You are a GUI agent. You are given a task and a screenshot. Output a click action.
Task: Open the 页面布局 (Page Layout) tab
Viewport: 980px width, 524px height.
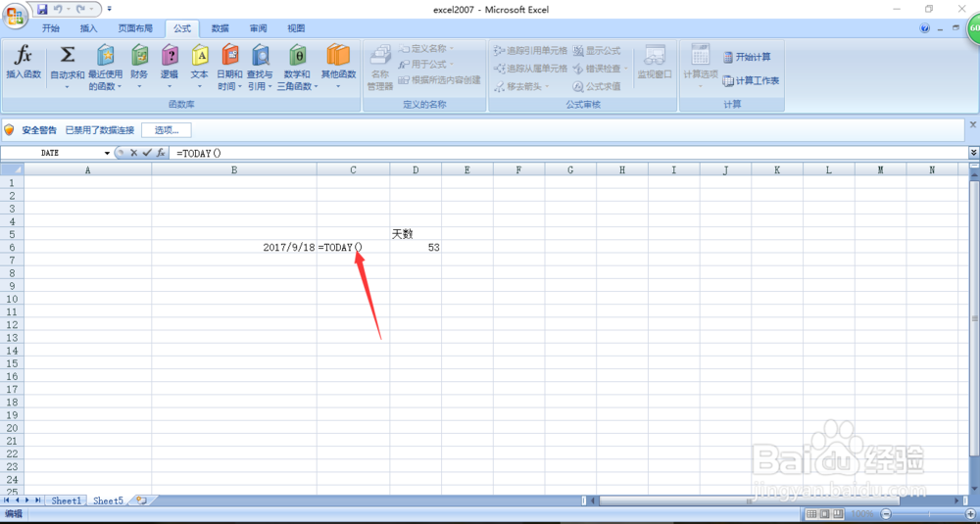[x=135, y=28]
